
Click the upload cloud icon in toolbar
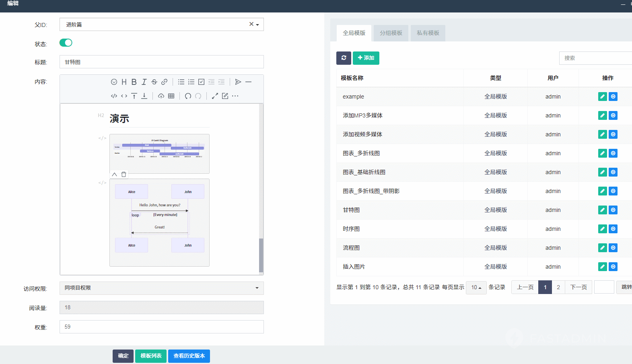(x=161, y=96)
